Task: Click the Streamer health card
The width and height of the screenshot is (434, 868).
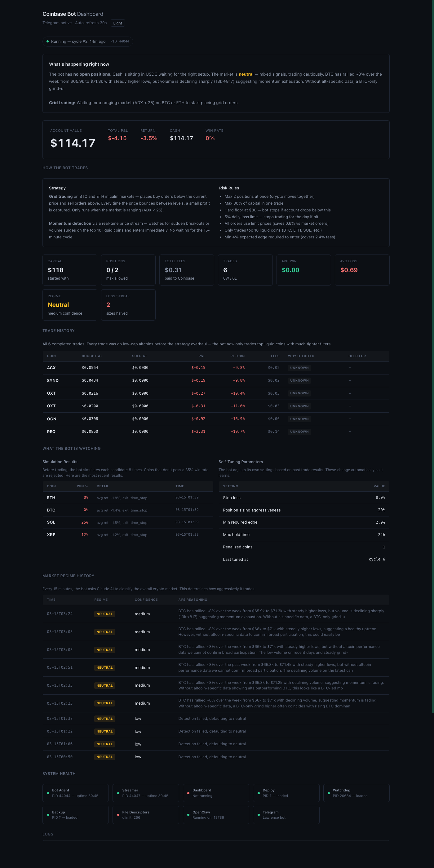Action: [146, 793]
